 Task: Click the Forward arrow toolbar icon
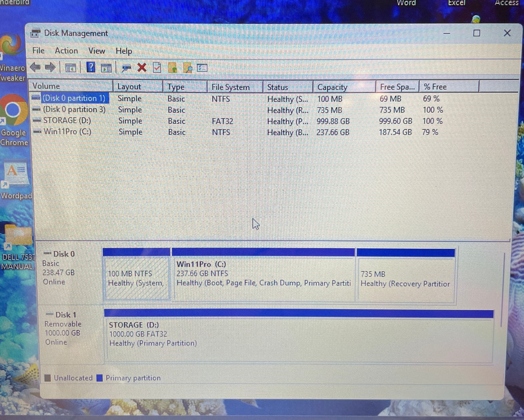[x=50, y=67]
